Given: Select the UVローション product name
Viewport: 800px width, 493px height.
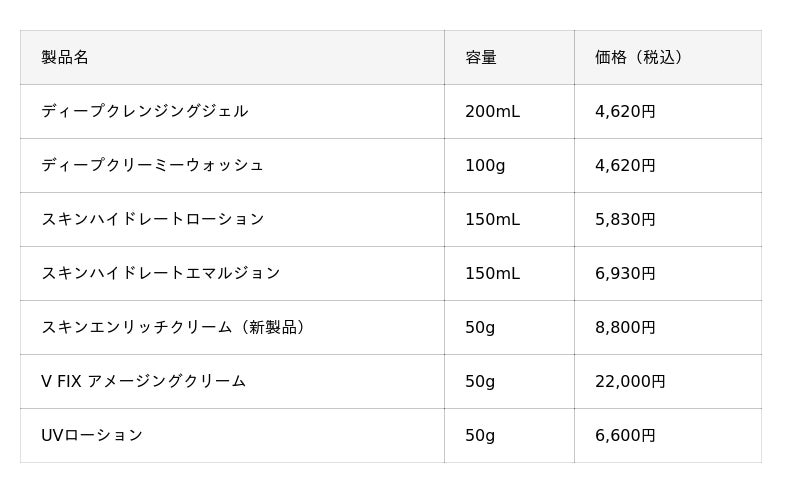Looking at the screenshot, I should (92, 435).
